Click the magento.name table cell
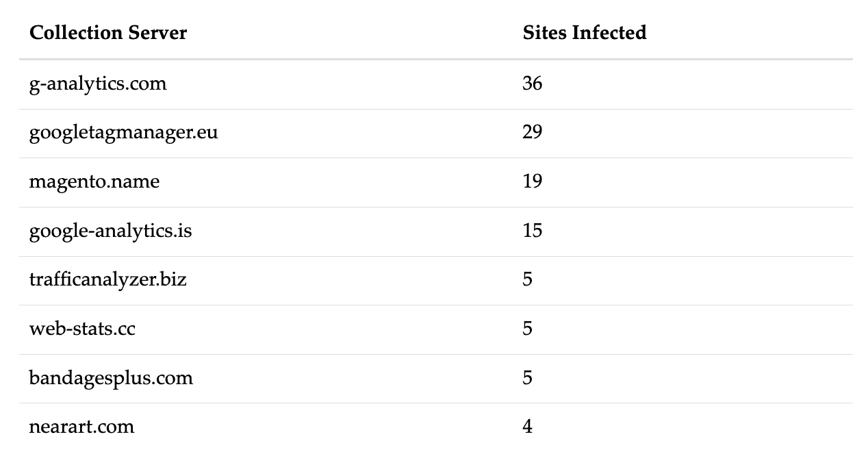Viewport: 868px width, 452px height. click(x=94, y=181)
